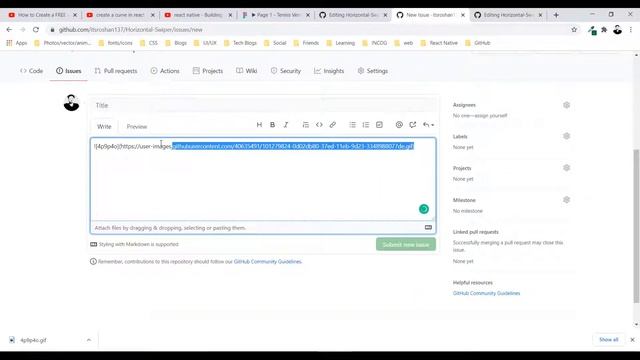Insert a quote block

[305, 125]
